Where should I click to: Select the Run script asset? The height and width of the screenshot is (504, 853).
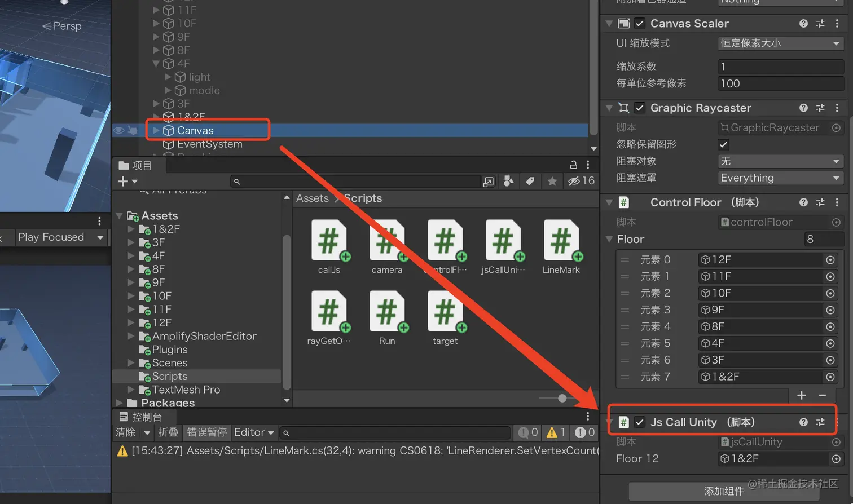point(387,318)
